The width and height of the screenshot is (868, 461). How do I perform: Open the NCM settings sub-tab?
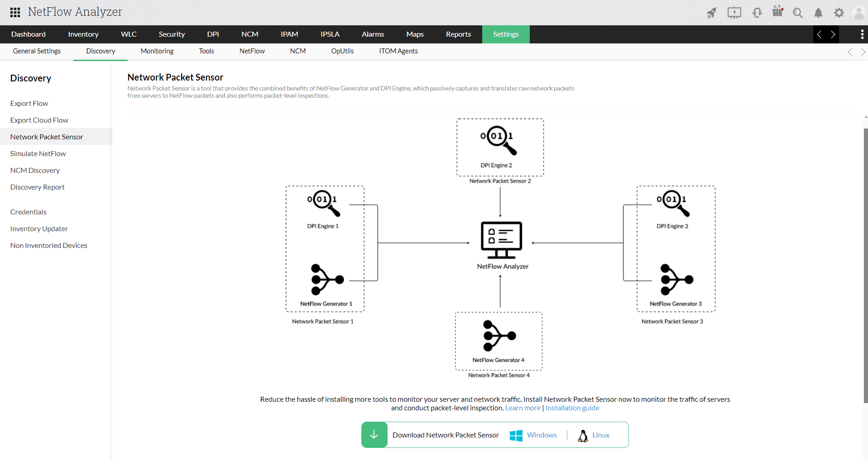298,51
